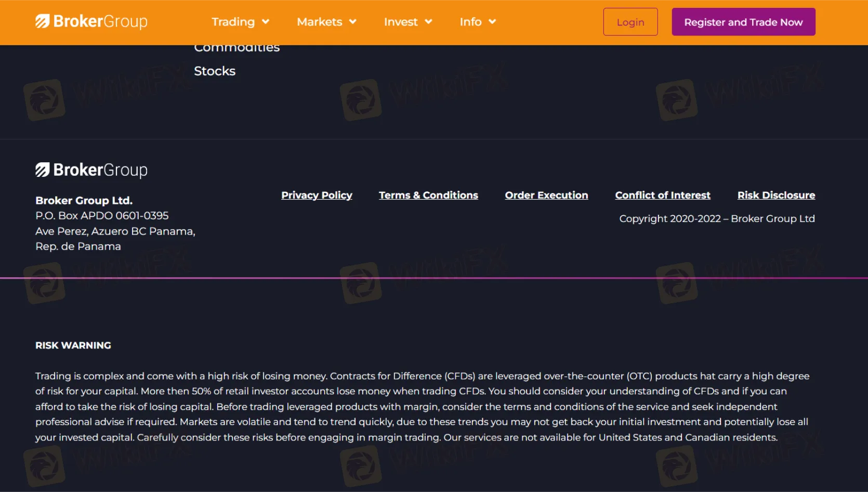
Task: Select Stocks in the footer list
Action: [x=215, y=71]
